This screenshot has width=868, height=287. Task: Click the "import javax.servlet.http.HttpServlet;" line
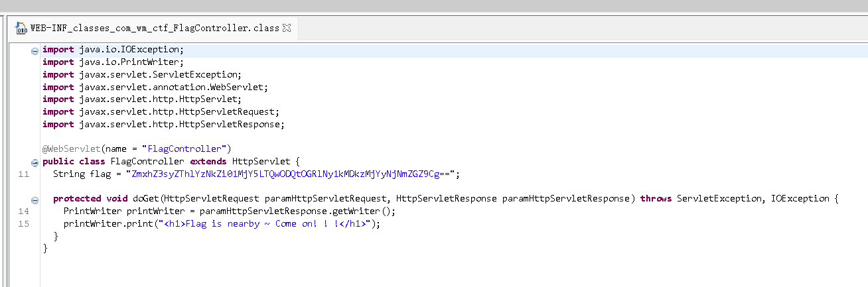point(142,99)
